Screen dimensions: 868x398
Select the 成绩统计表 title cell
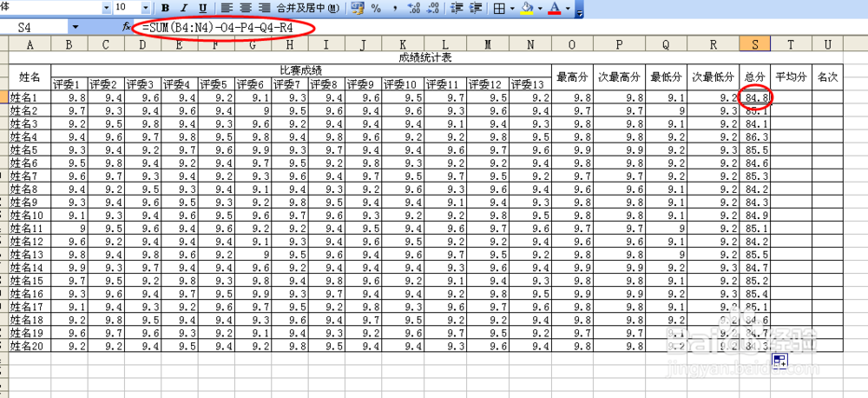[425, 57]
